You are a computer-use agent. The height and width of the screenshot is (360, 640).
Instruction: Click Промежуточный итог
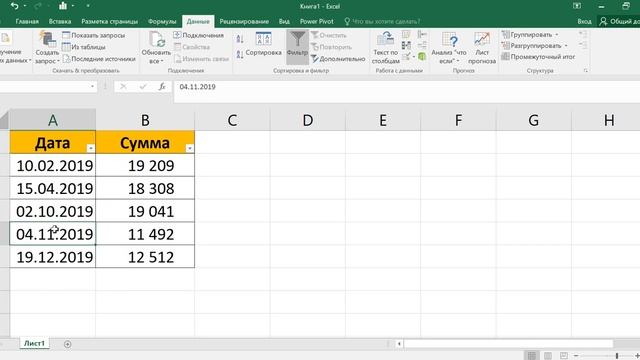[538, 57]
